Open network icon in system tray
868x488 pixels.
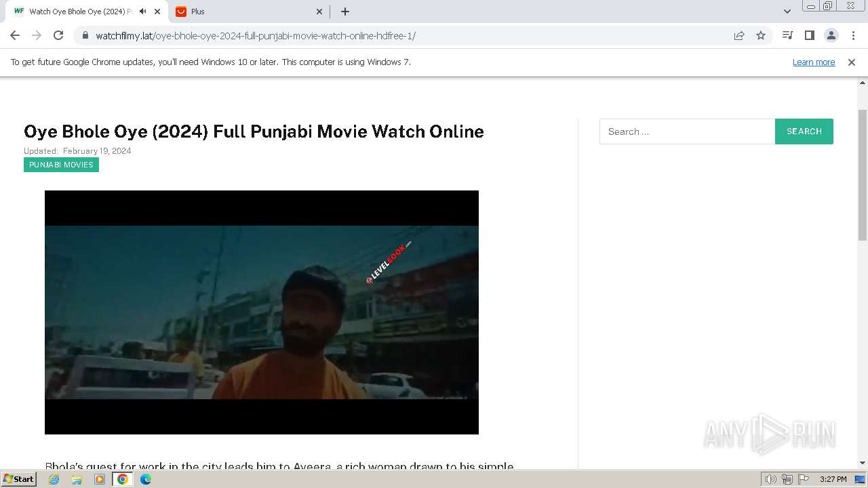tap(787, 479)
